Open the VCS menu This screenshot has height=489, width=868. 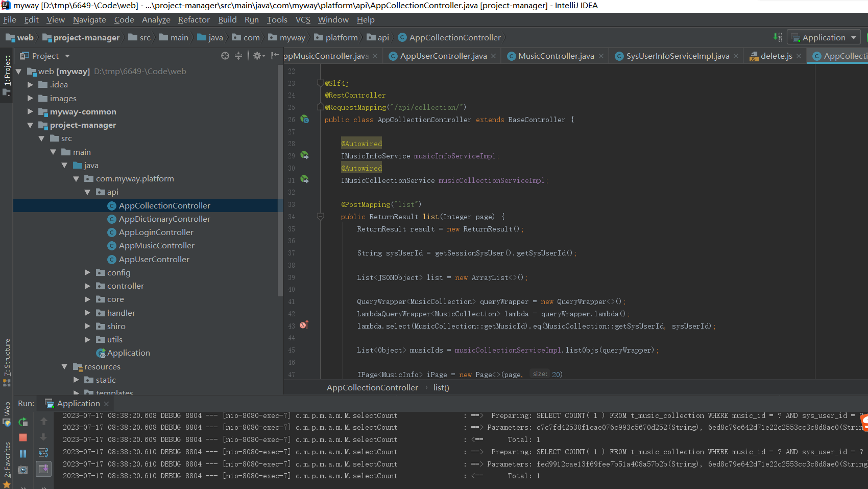(x=303, y=20)
